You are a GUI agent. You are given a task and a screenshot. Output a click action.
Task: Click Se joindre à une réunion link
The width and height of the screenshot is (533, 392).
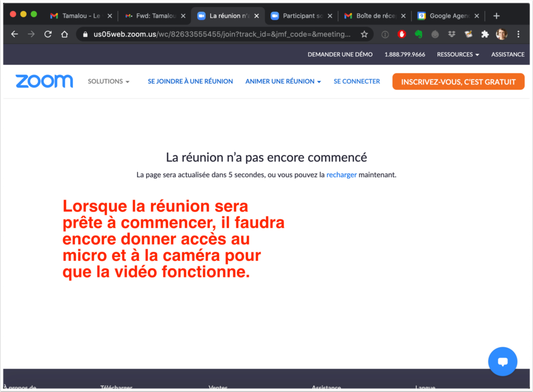click(190, 81)
